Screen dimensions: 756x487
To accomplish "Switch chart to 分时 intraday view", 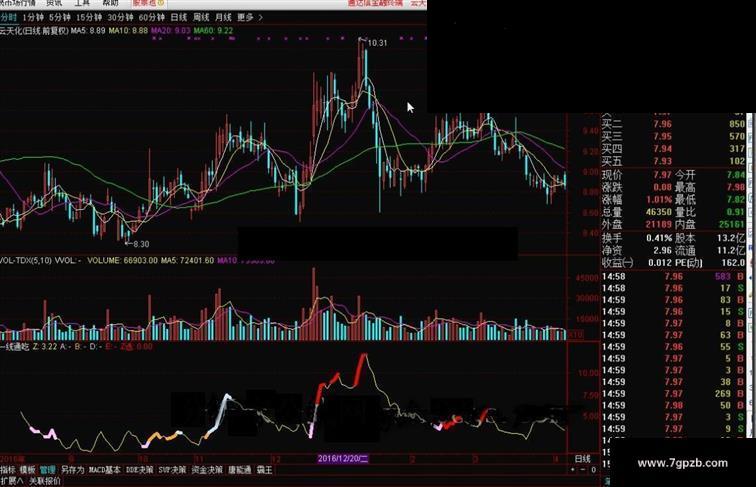I will pyautogui.click(x=8, y=18).
